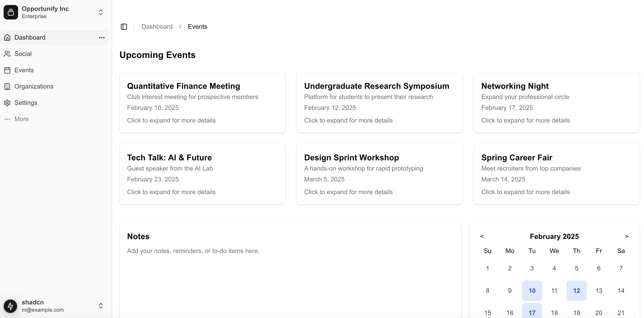Click the Organizations building icon
This screenshot has height=318, width=644.
point(7,86)
